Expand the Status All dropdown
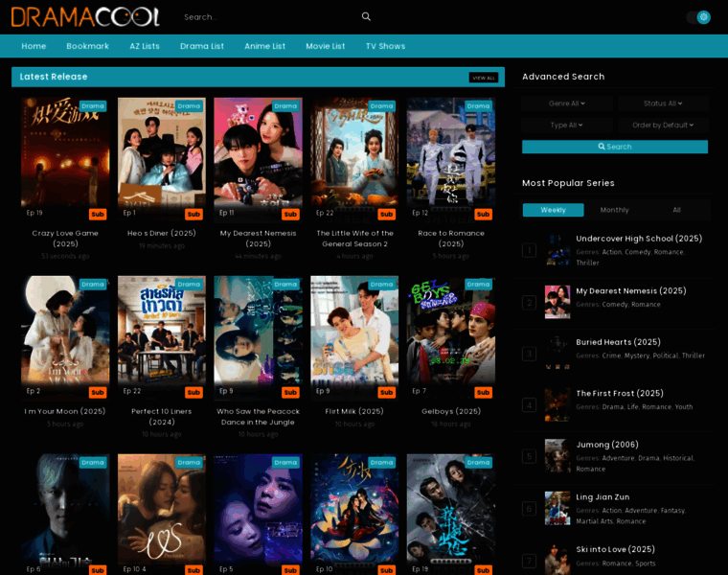The width and height of the screenshot is (728, 575). [663, 103]
